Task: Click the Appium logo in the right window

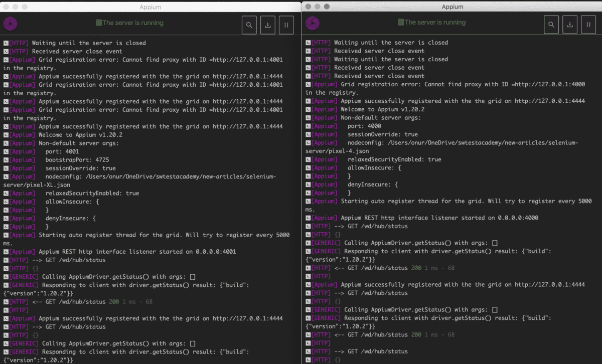Action: 312,24
